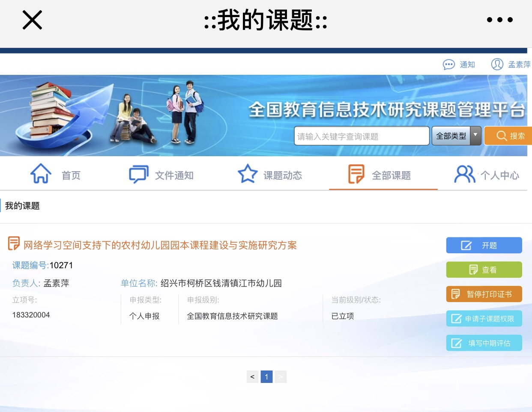The image size is (532, 412).
Task: Click the next-page arrow in pagination
Action: point(281,376)
